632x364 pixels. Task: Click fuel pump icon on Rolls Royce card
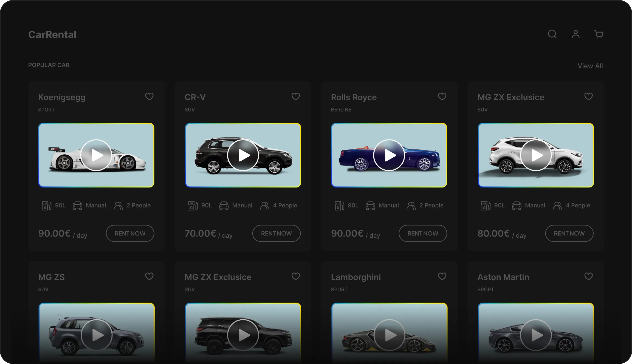coord(339,205)
